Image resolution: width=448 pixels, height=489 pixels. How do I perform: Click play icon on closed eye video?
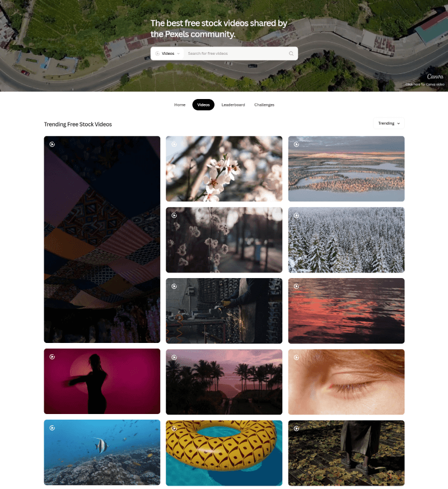click(296, 358)
